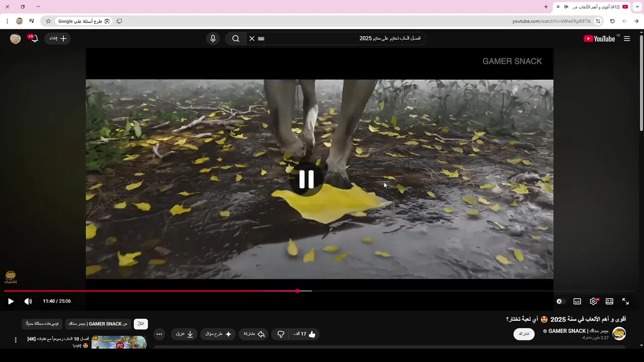The height and width of the screenshot is (362, 644).
Task: Select the All (الكل) filter chip
Action: tap(141, 324)
